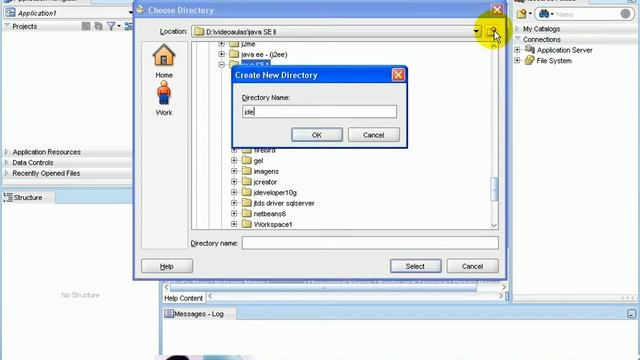Screen dimensions: 640x360
Task: Click the jcreator folder icon
Action: click(246, 182)
